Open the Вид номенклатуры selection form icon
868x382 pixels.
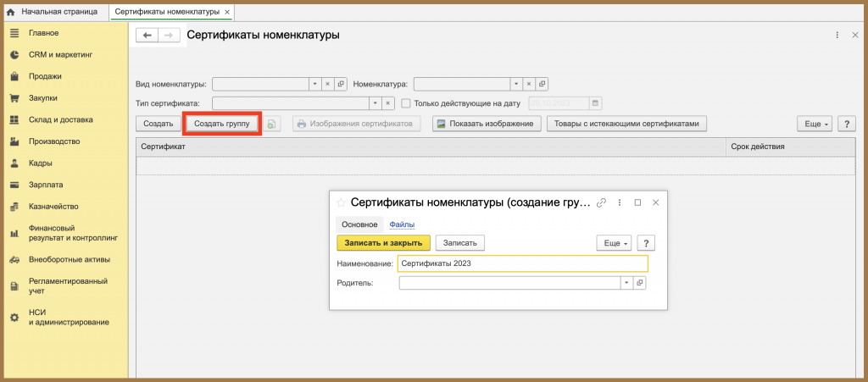pyautogui.click(x=341, y=84)
